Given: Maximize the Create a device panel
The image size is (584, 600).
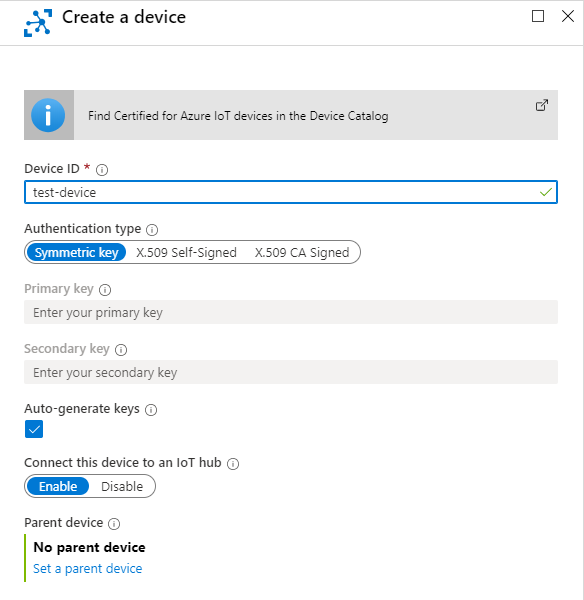Looking at the screenshot, I should [x=538, y=16].
